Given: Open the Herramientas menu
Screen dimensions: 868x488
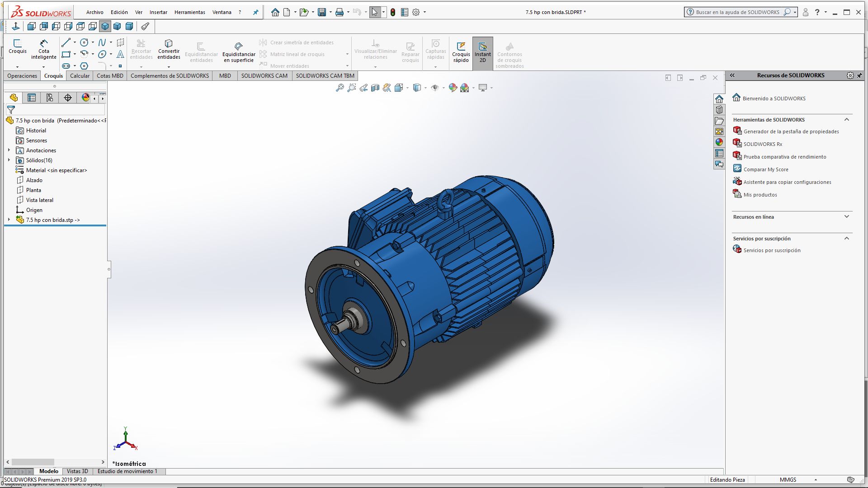Looking at the screenshot, I should [189, 12].
